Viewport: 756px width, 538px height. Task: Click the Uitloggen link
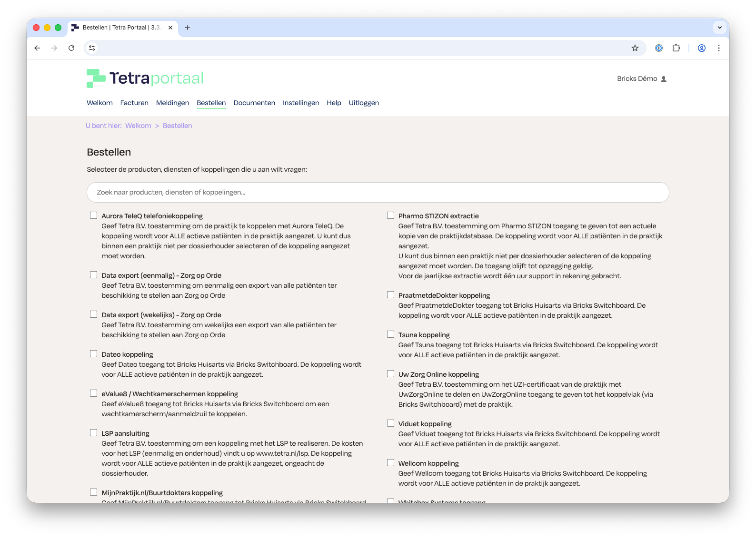click(x=364, y=103)
